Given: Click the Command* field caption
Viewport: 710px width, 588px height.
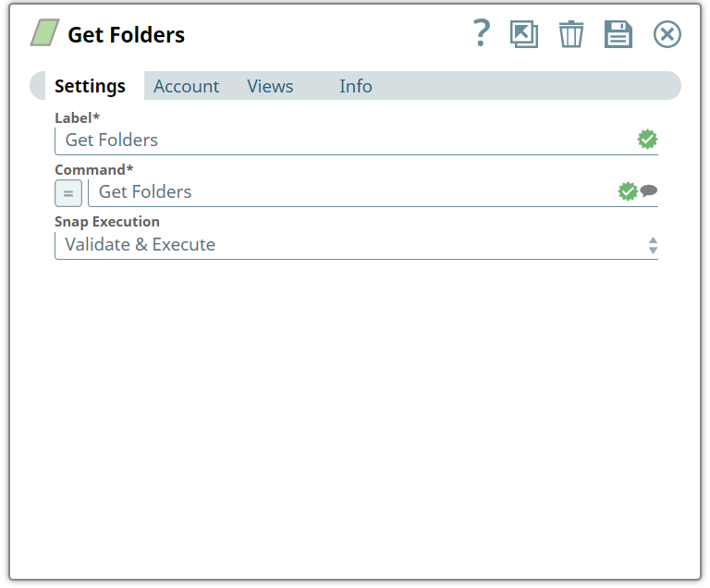Looking at the screenshot, I should (93, 169).
